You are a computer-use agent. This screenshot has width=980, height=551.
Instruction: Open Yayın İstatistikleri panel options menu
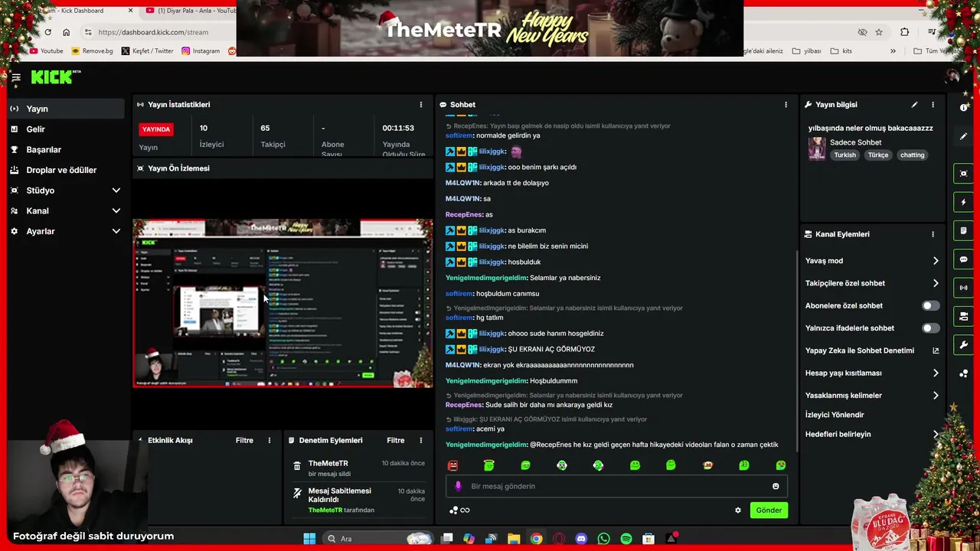[420, 105]
